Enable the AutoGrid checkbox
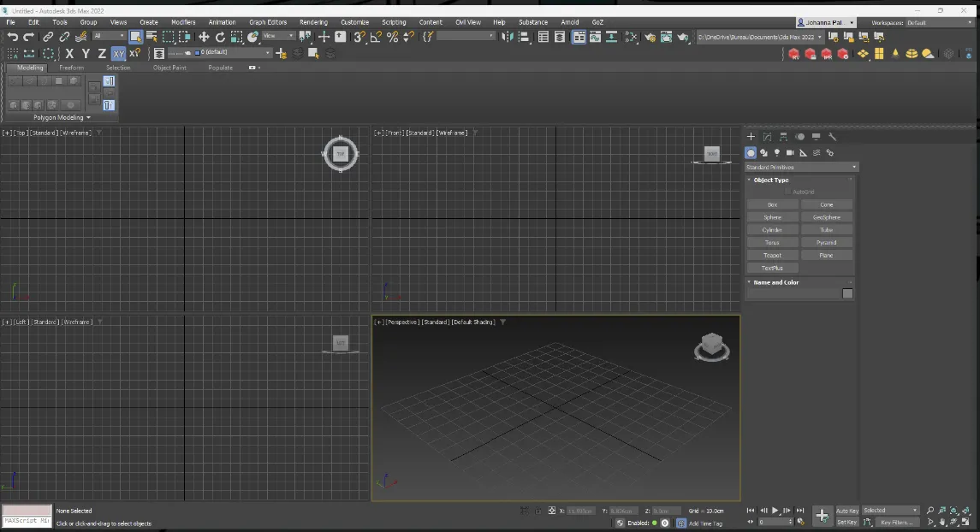Image resolution: width=980 pixels, height=532 pixels. coord(787,192)
